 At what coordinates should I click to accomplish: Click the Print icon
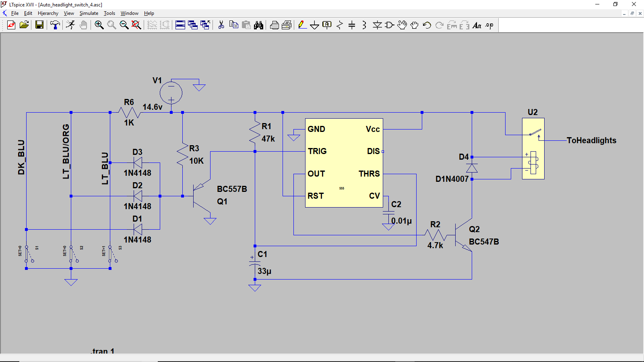coord(275,25)
